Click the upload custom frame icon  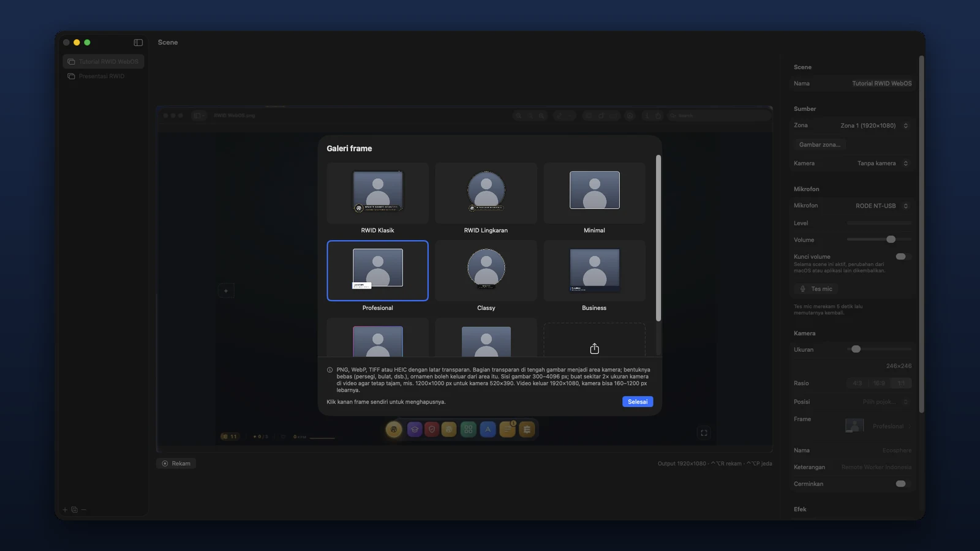pos(594,348)
